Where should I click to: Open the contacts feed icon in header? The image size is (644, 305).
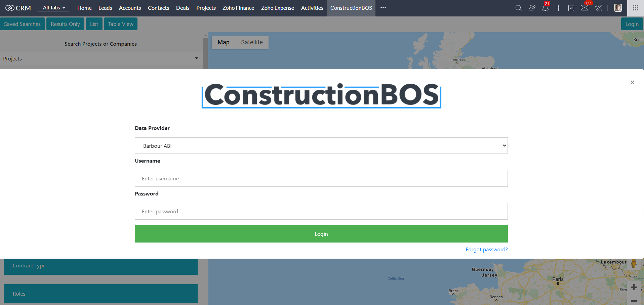point(532,8)
